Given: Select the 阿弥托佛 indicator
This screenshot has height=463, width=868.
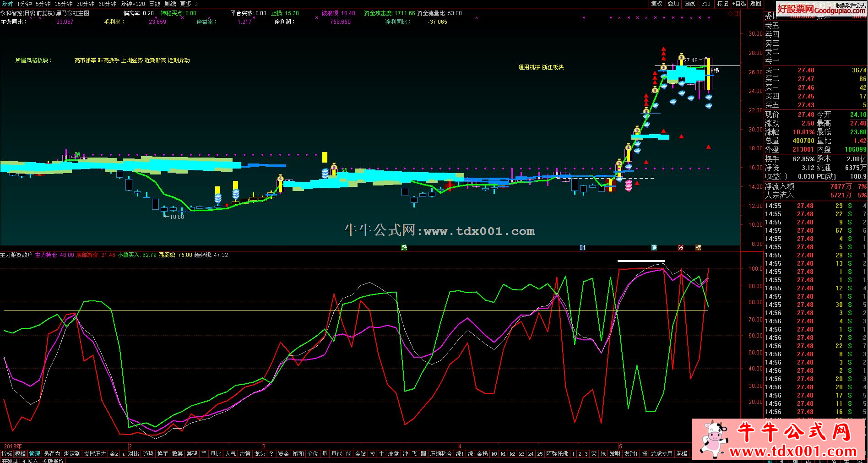Looking at the screenshot, I should point(557,454).
